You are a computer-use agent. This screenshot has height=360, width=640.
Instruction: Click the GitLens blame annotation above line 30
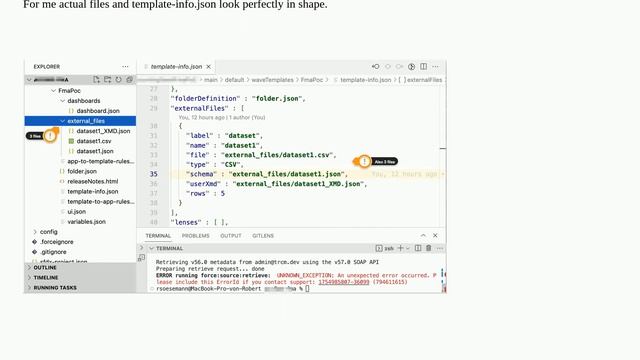(x=222, y=118)
